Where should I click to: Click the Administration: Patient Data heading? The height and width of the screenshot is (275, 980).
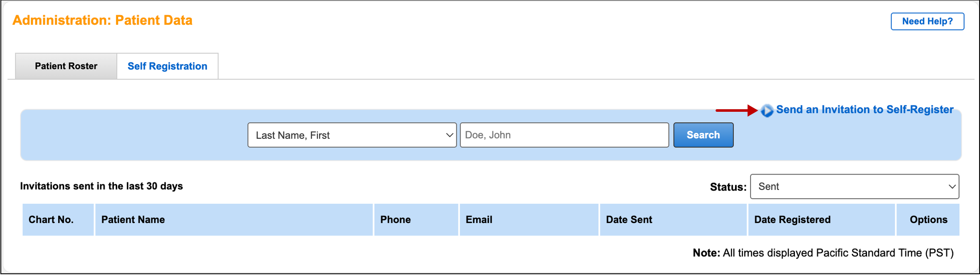[102, 19]
